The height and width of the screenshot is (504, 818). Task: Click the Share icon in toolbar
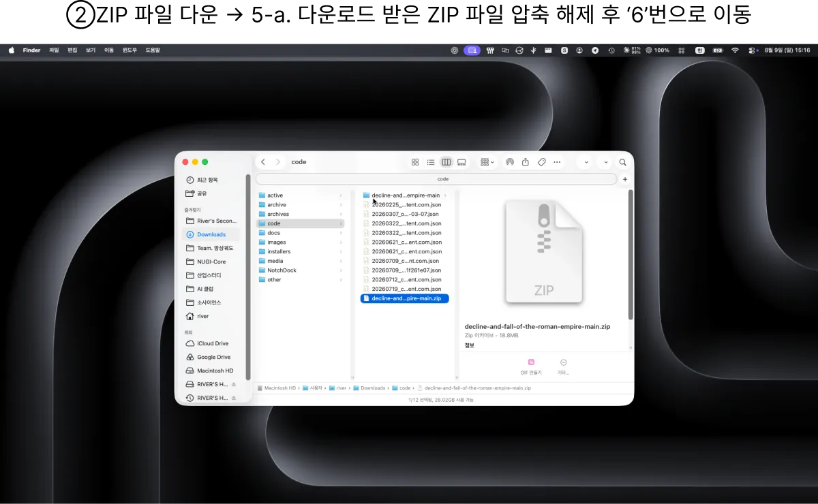(526, 162)
